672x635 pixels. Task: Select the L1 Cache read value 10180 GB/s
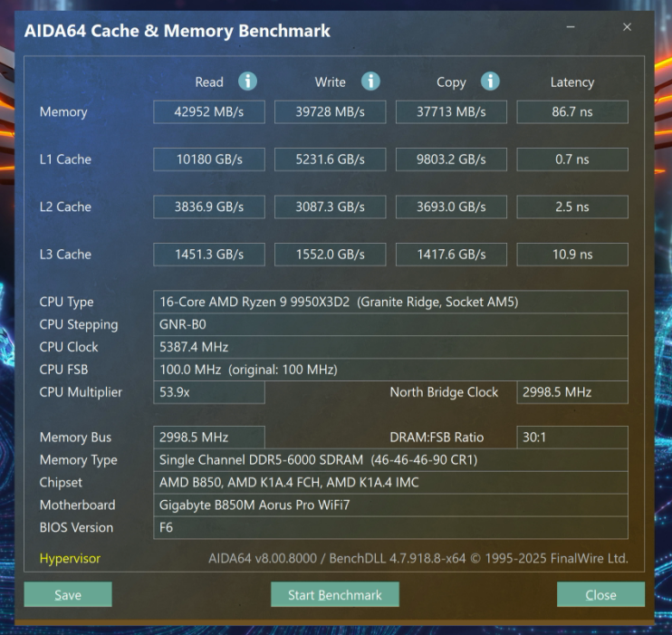tap(209, 159)
